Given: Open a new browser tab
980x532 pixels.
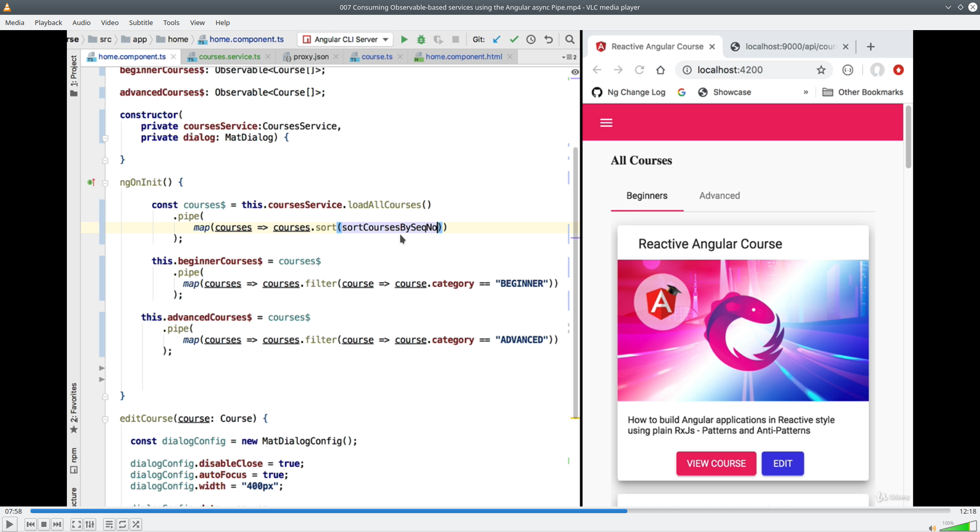Looking at the screenshot, I should coord(871,46).
